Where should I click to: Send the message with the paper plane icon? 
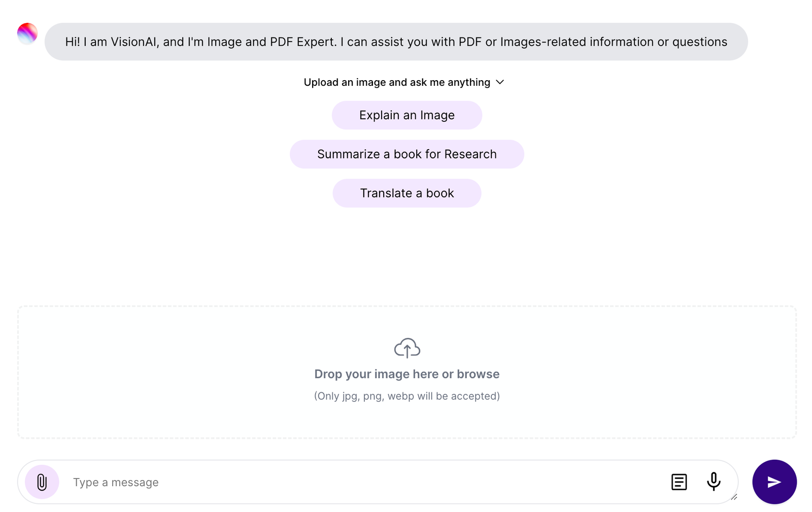(x=774, y=482)
